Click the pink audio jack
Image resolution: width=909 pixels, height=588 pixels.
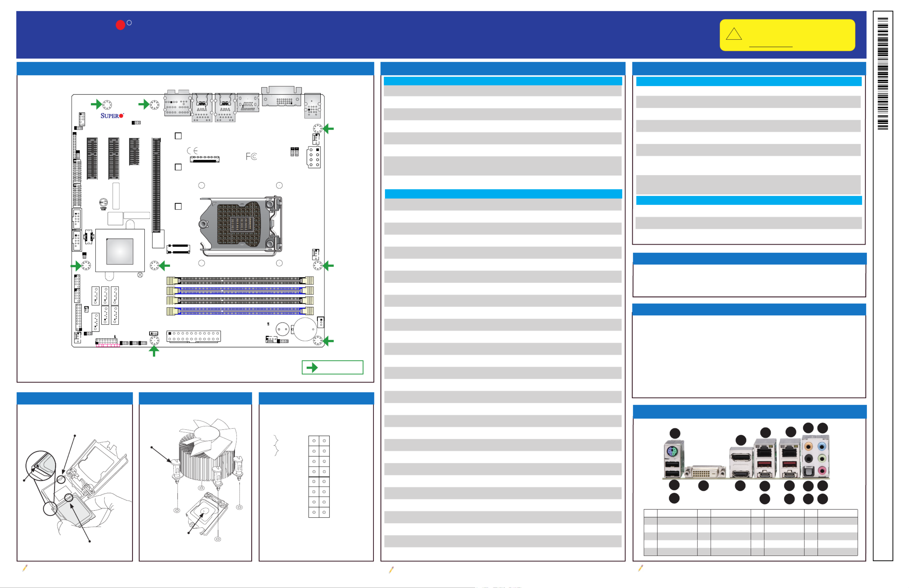822,471
